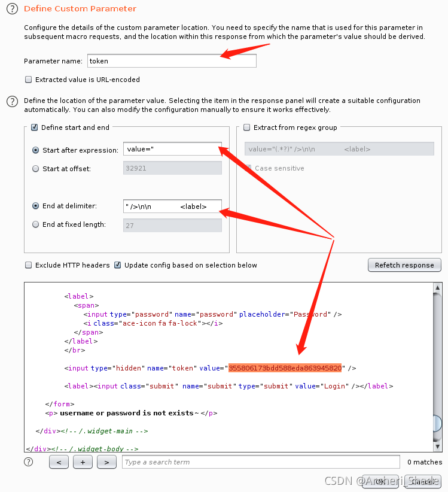
Task: Click placeholder="Password" attribute text
Action: 285,314
